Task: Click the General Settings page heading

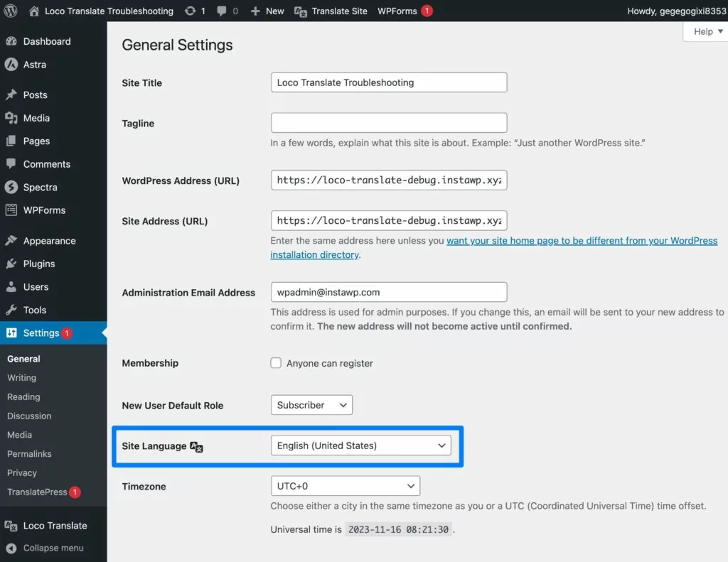Action: (177, 45)
